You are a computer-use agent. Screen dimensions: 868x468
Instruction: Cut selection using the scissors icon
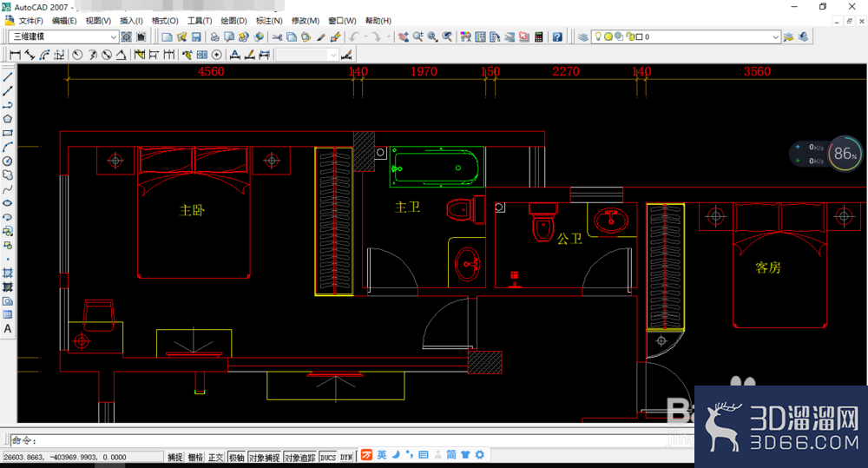tap(278, 37)
